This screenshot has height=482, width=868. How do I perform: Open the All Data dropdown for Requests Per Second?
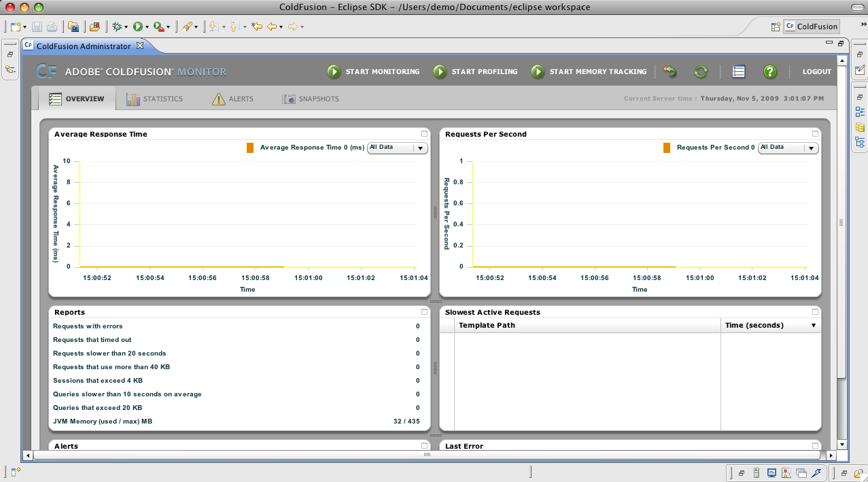[x=788, y=148]
